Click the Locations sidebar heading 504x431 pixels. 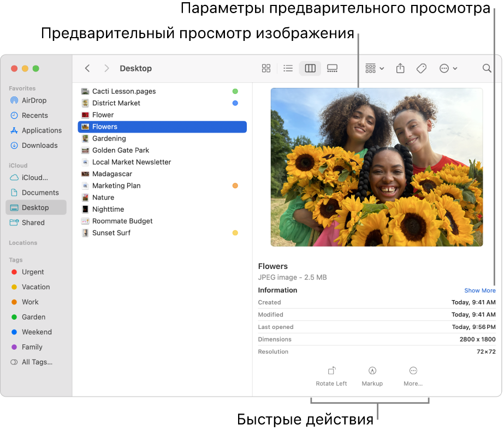coord(23,243)
